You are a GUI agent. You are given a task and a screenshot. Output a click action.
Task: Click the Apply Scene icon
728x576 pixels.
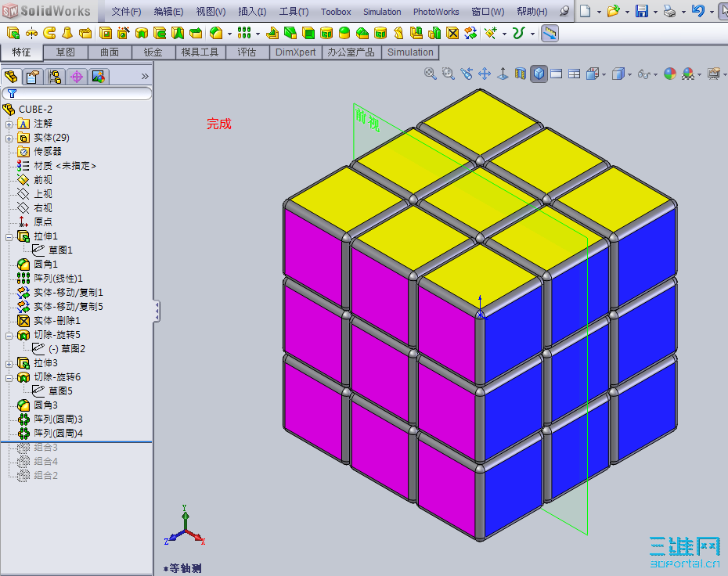coord(688,74)
